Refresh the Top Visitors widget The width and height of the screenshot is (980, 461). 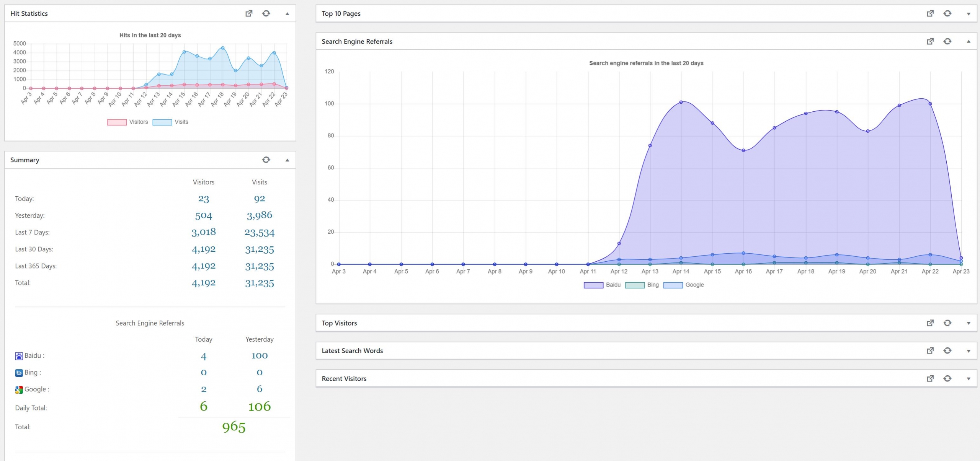coord(947,323)
